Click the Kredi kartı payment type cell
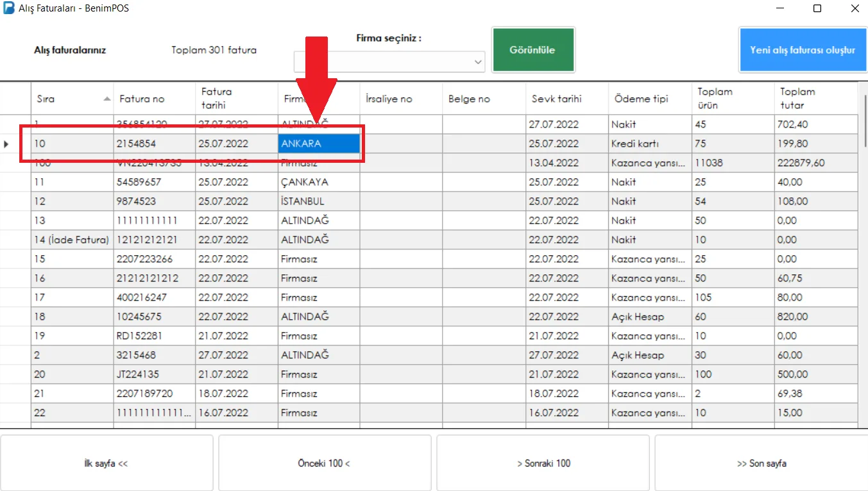The image size is (868, 491). tap(650, 144)
